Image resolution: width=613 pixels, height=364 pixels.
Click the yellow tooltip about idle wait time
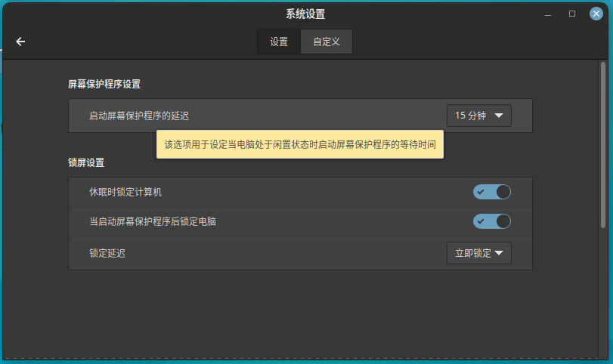pos(299,143)
